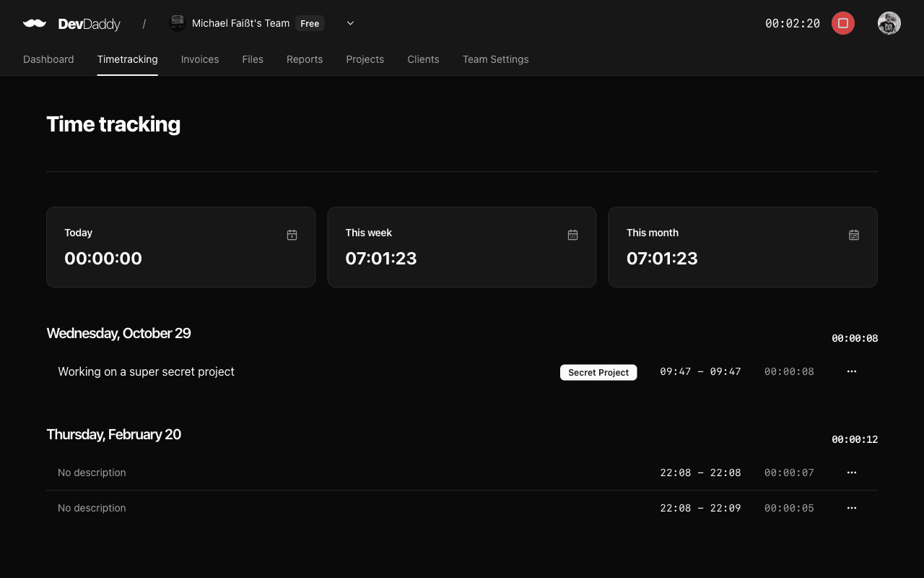
Task: Click the DevDaddy mustache logo
Action: pyautogui.click(x=35, y=23)
